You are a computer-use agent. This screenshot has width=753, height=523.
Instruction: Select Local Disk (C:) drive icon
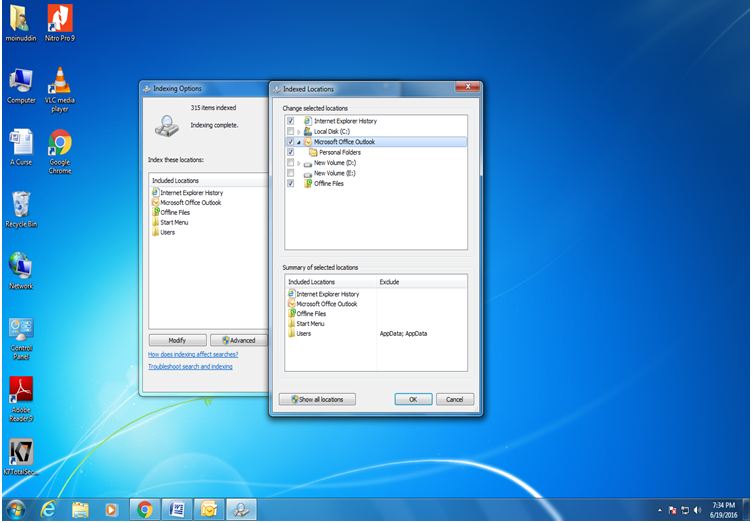pos(308,131)
